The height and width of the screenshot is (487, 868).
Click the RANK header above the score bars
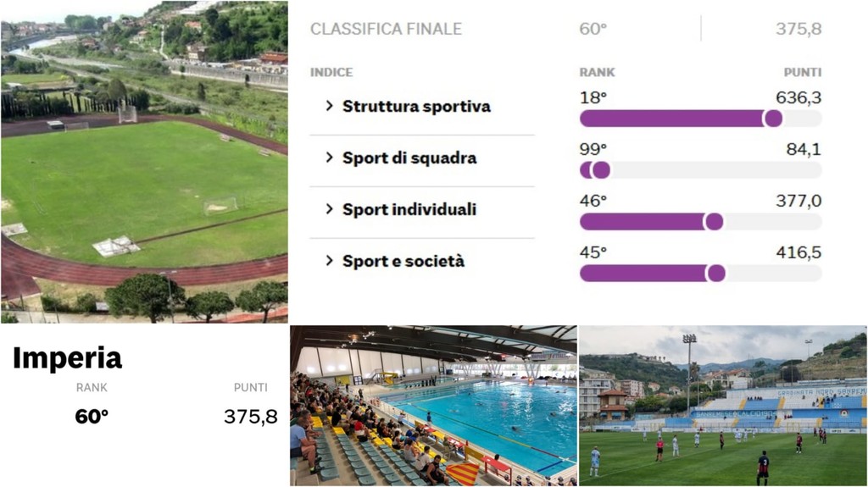[597, 73]
